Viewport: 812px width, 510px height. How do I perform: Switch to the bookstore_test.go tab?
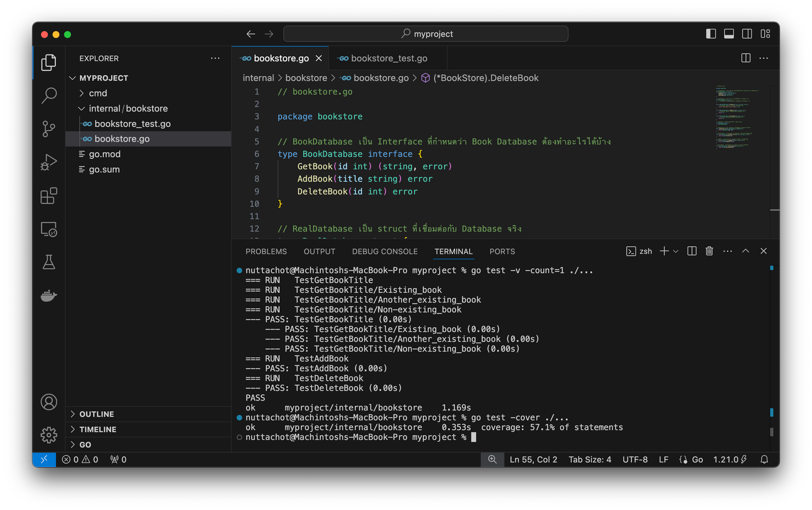click(388, 58)
